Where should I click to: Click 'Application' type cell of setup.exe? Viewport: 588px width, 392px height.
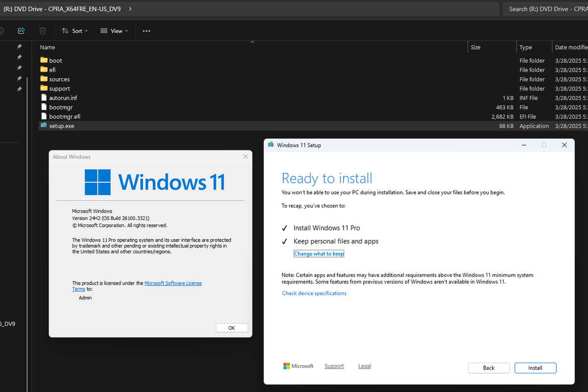click(534, 126)
